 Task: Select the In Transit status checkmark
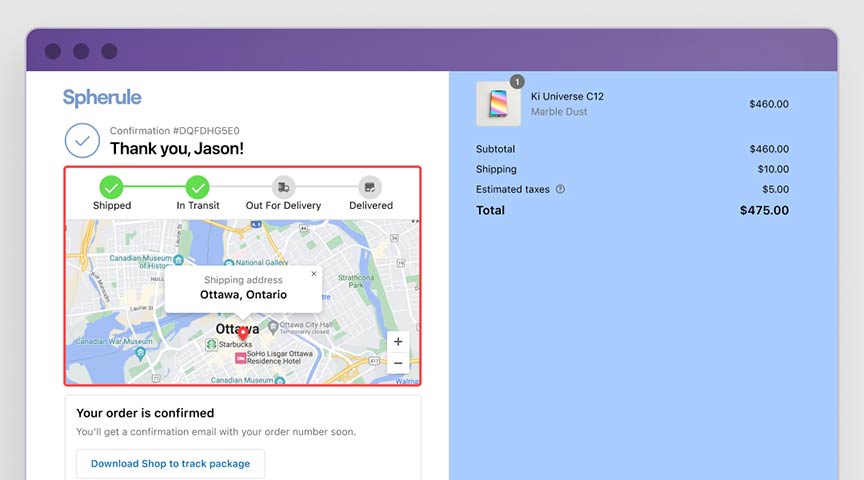(197, 187)
